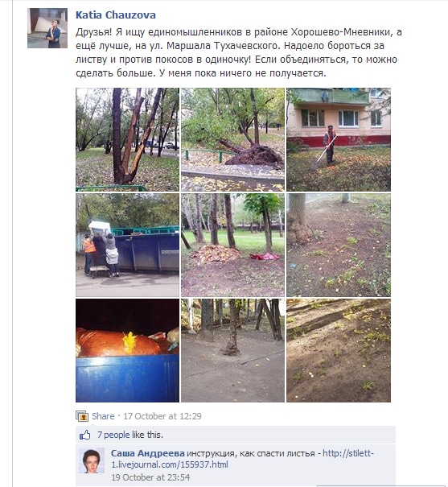Image resolution: width=448 pixels, height=487 pixels.
Task: Open photo of bare soil by tree stump
Action: (339, 245)
